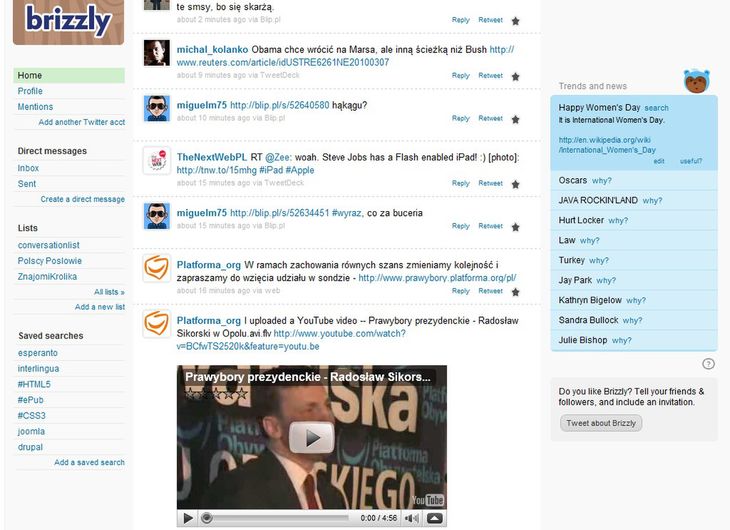Viewport: 730px width, 530px height.
Task: Retweet TheNextWebPL's tweet
Action: point(490,183)
